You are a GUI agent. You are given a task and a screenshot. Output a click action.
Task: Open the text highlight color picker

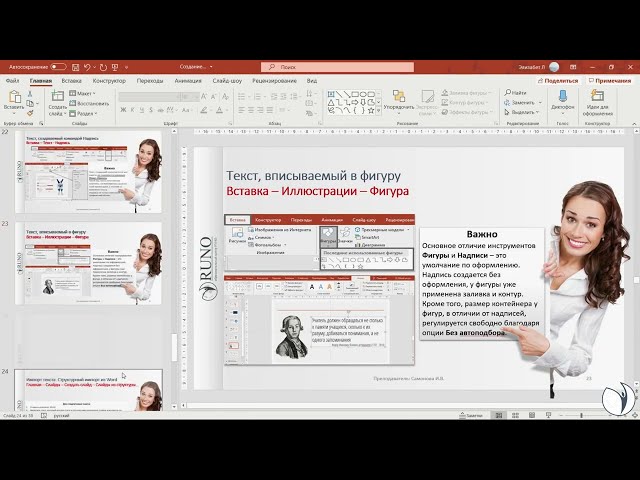pyautogui.click(x=205, y=110)
